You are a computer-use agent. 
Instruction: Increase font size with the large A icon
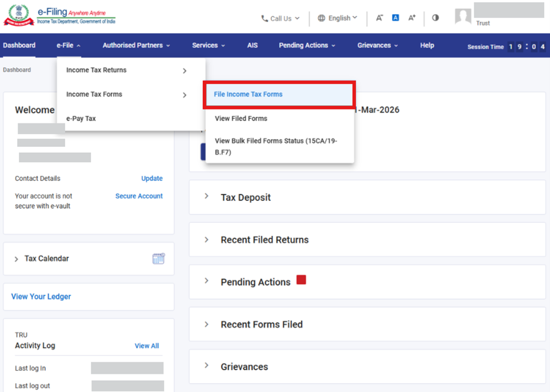click(x=412, y=18)
